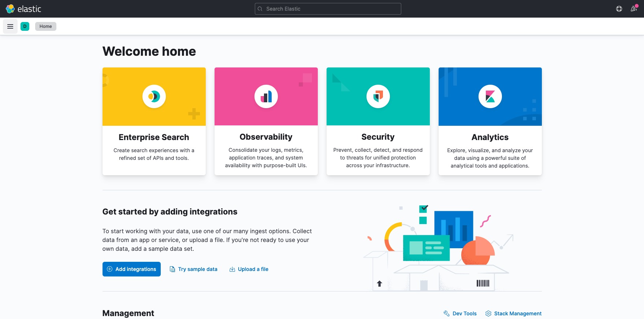Open the Security card title
This screenshot has width=644, height=319.
pos(378,137)
